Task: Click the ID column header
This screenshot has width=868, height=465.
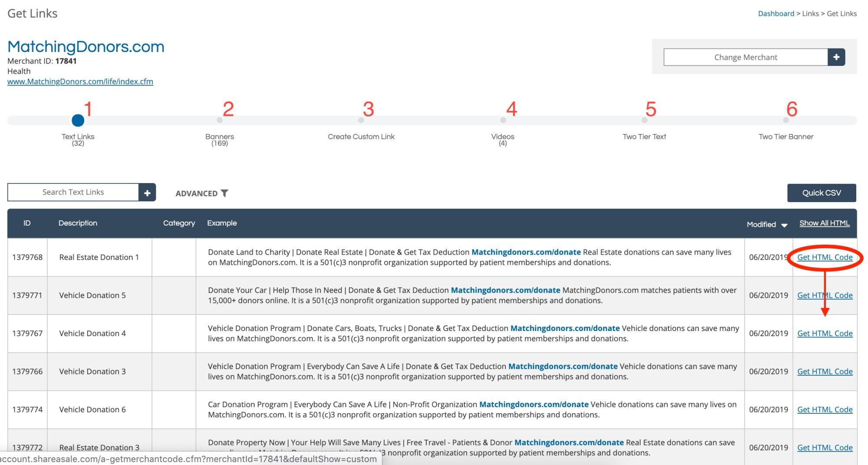Action: [x=27, y=223]
